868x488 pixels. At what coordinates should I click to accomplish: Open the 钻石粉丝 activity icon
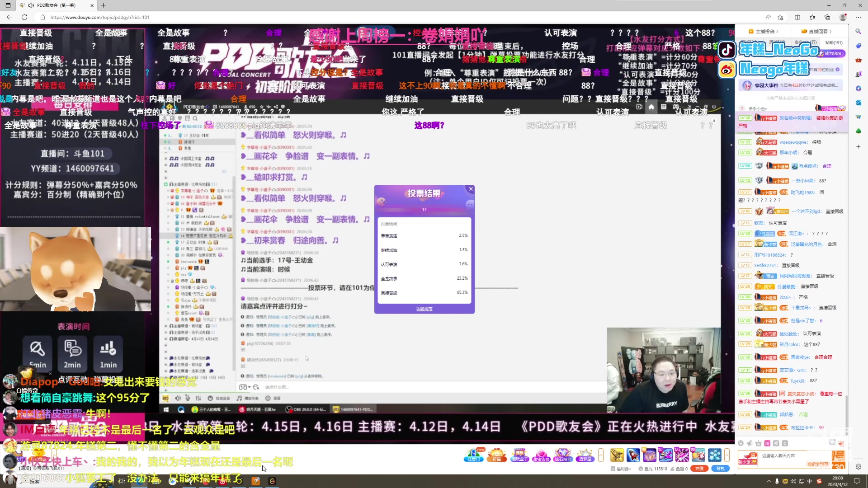pos(563,455)
